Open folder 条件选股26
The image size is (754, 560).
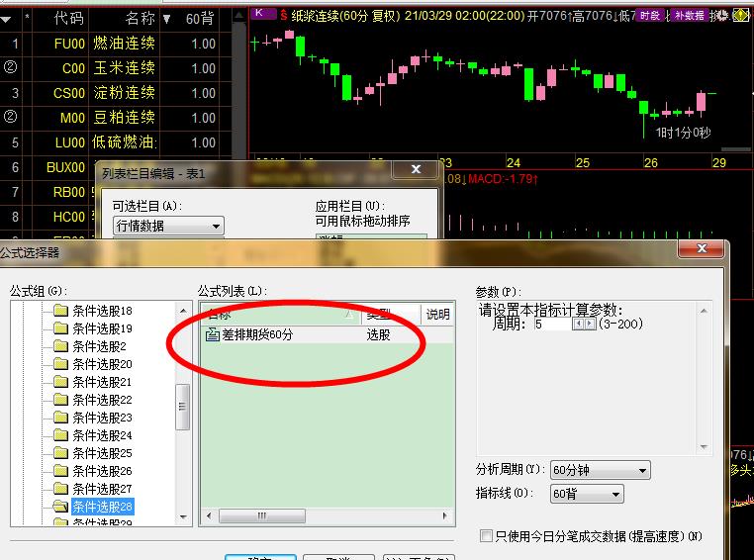[x=102, y=471]
